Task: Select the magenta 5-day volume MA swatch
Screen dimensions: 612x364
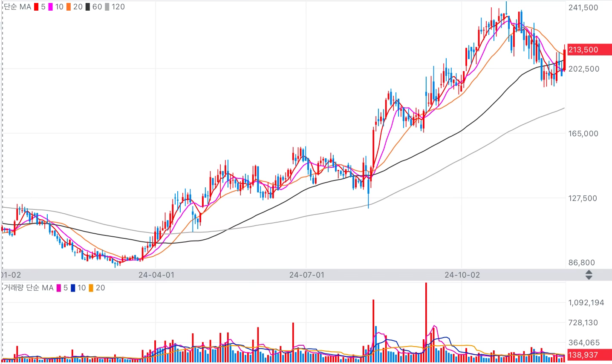Action: tap(59, 288)
